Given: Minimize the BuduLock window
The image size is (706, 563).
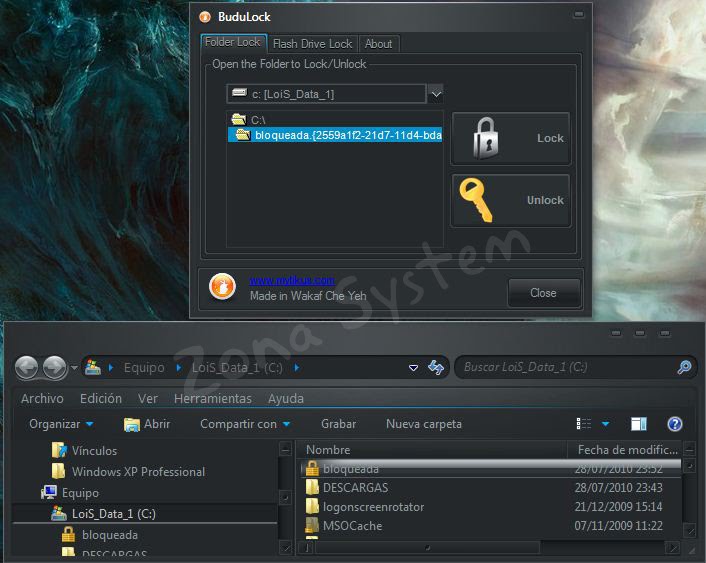Looking at the screenshot, I should click(x=579, y=15).
